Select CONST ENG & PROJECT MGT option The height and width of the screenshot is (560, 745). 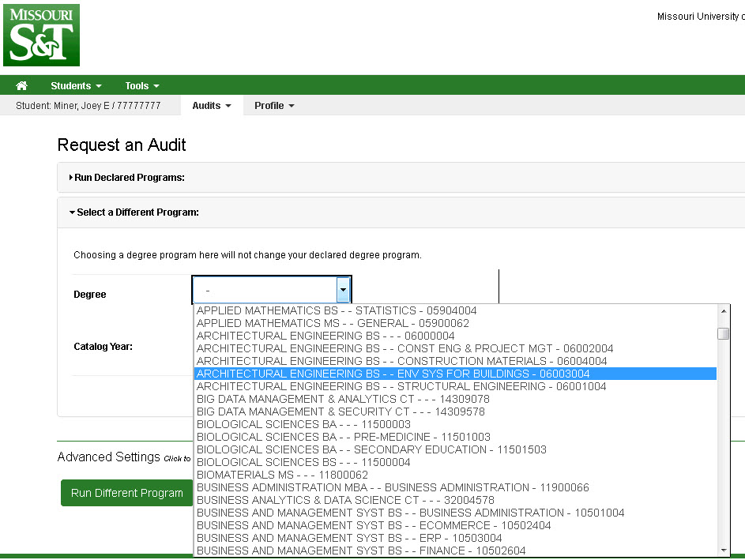455,348
